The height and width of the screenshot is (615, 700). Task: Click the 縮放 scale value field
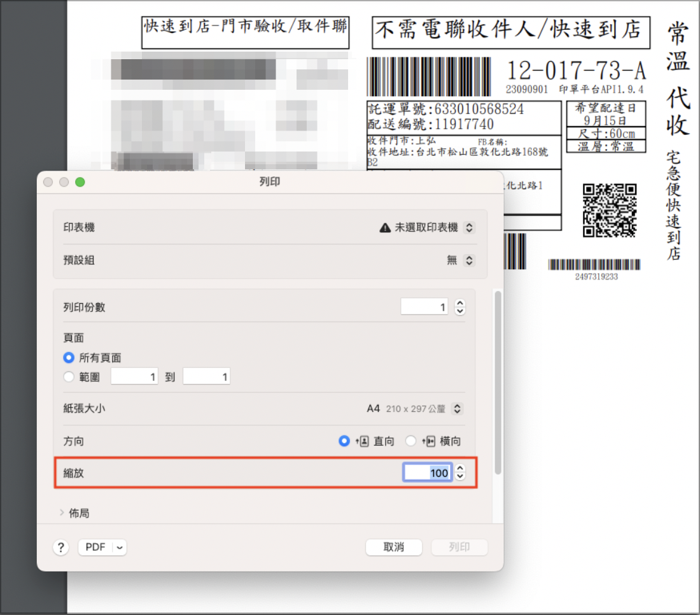pyautogui.click(x=428, y=472)
